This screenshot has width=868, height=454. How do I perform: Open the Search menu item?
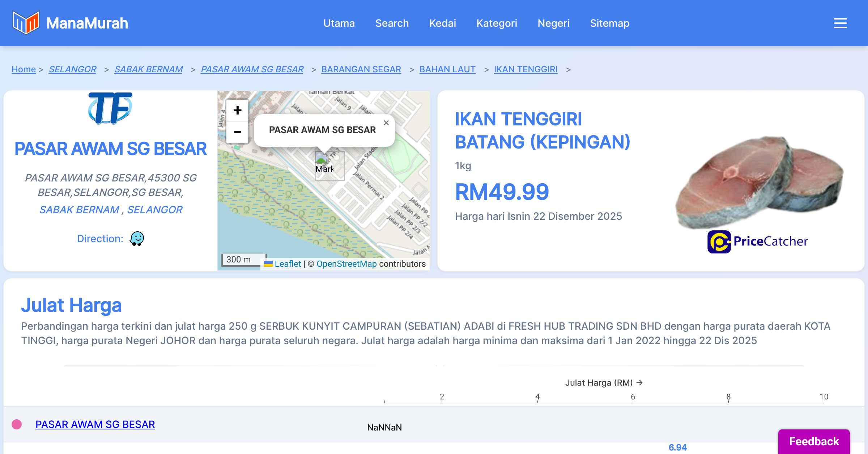pos(392,23)
